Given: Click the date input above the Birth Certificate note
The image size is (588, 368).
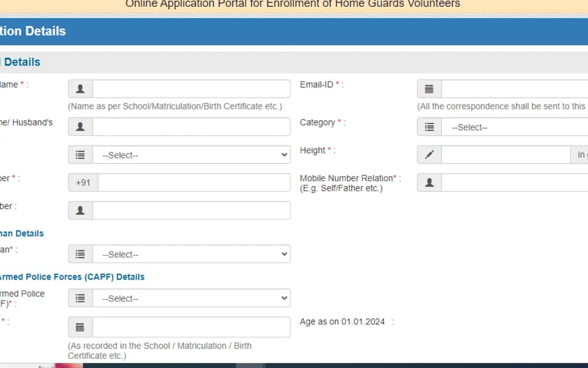Looking at the screenshot, I should tap(191, 327).
